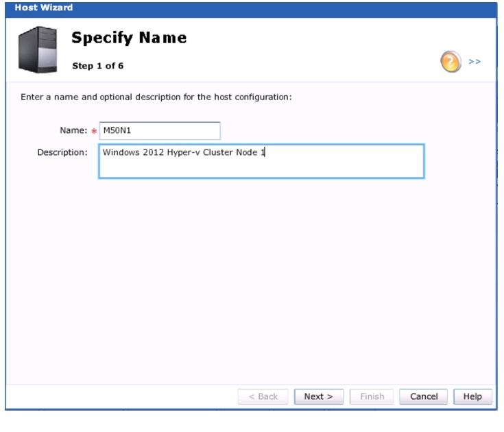Click the 'Specify Name' heading
The image size is (504, 432).
[x=129, y=38]
